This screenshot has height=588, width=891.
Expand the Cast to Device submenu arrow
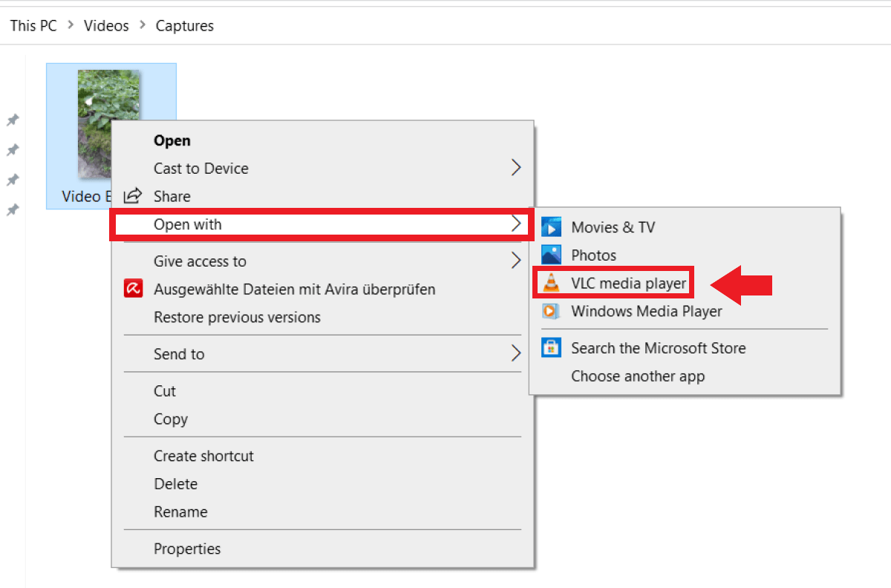click(x=516, y=169)
